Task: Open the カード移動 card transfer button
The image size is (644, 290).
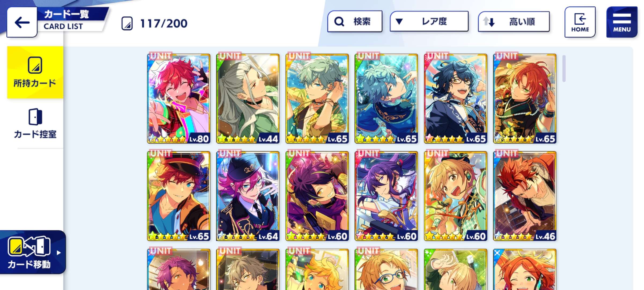Action: (32, 252)
